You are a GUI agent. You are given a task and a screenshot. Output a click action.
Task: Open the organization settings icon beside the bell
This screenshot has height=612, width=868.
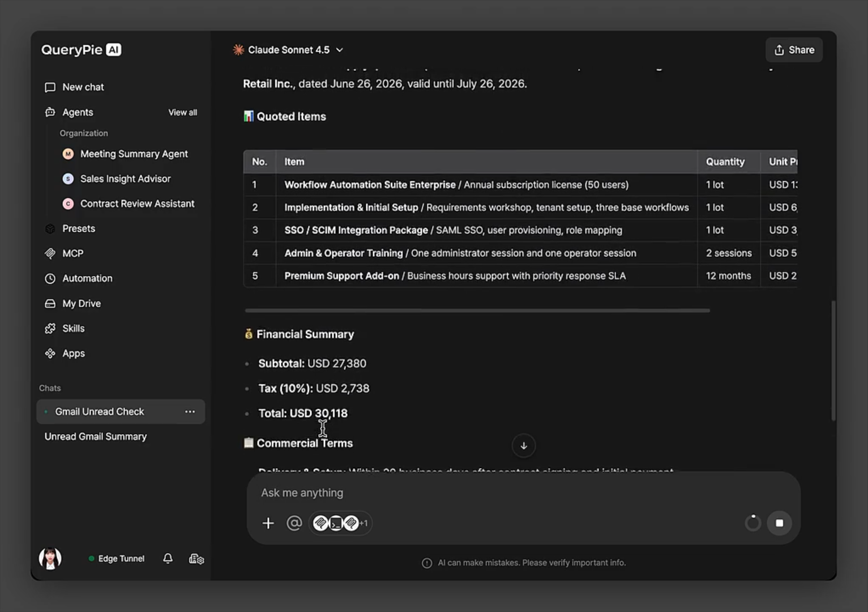196,559
